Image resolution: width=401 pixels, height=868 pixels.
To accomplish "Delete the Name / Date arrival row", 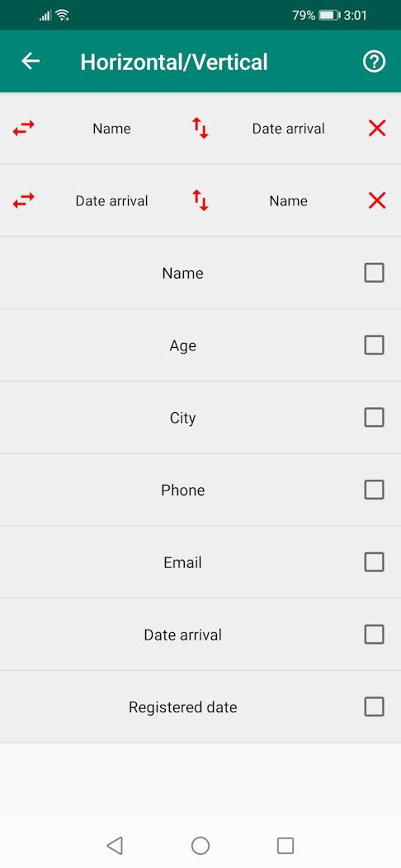I will tap(377, 129).
